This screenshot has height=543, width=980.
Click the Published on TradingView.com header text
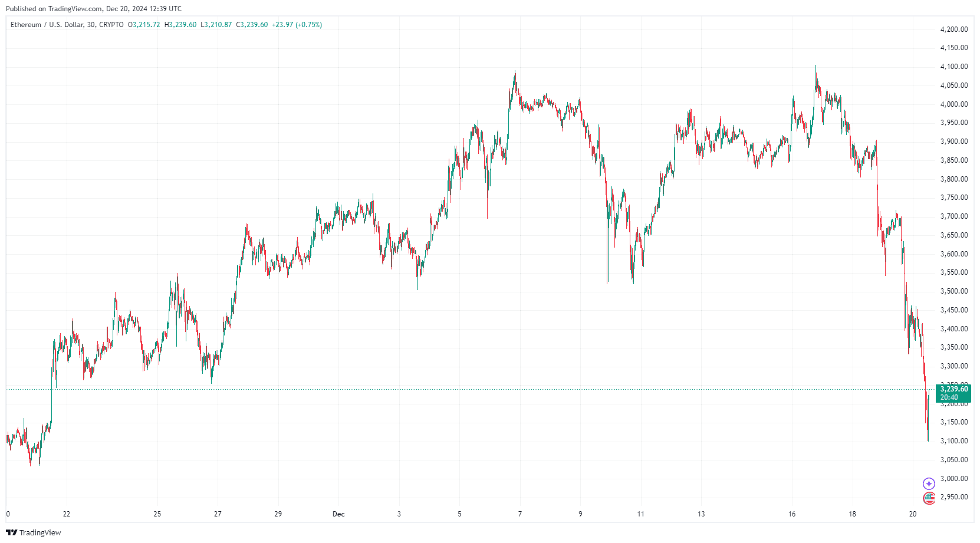pos(94,9)
